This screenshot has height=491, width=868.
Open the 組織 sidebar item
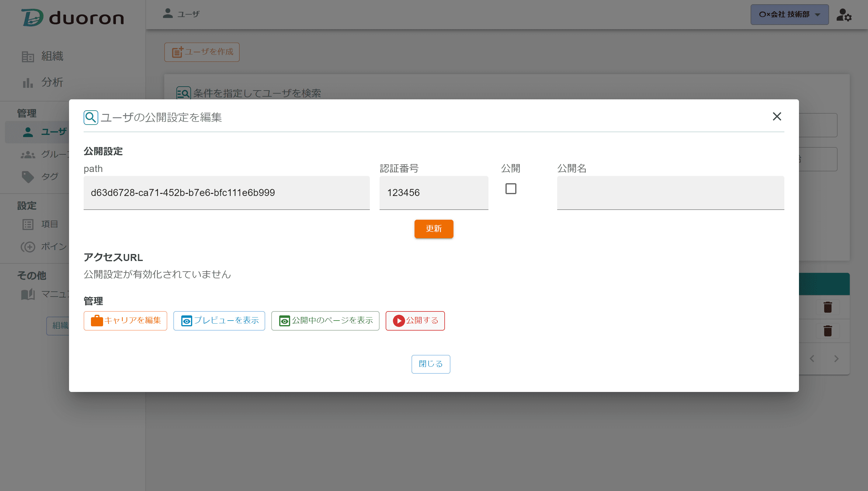(x=43, y=56)
